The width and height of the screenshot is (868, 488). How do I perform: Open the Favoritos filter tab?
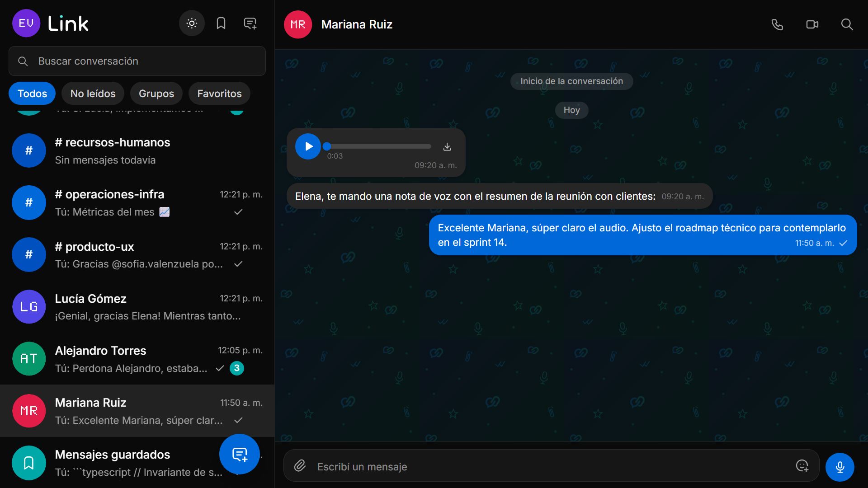(219, 94)
